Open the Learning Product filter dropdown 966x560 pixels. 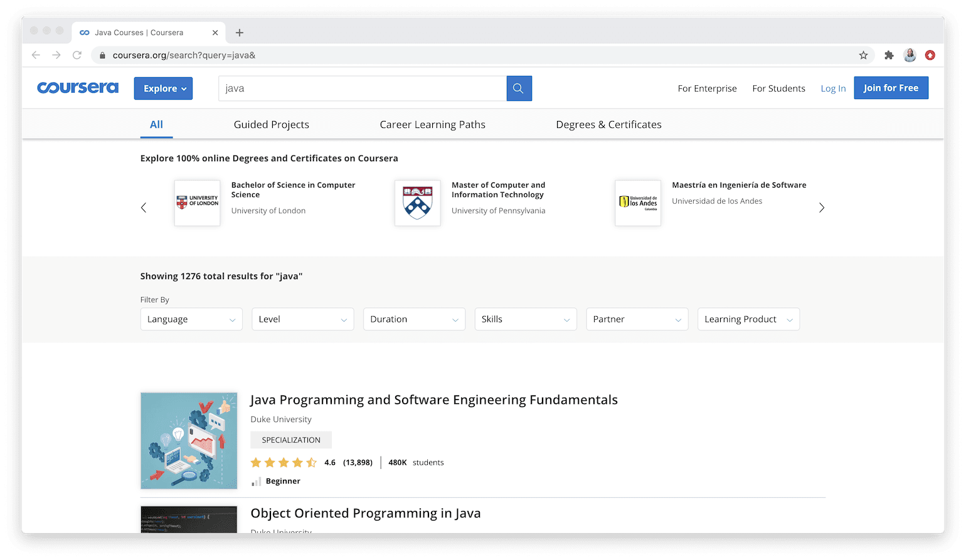point(748,319)
